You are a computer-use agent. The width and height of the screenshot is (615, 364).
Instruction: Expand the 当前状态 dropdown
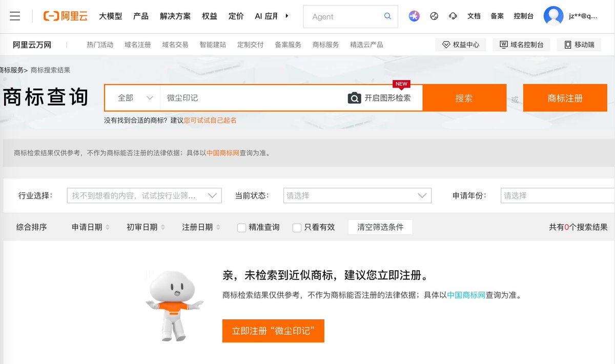357,196
